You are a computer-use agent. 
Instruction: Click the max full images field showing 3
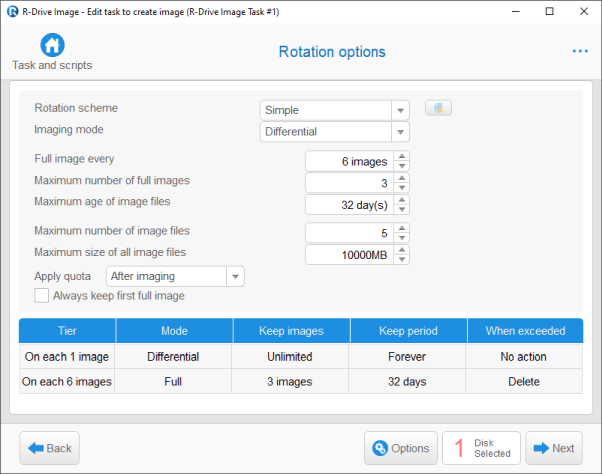pyautogui.click(x=349, y=183)
